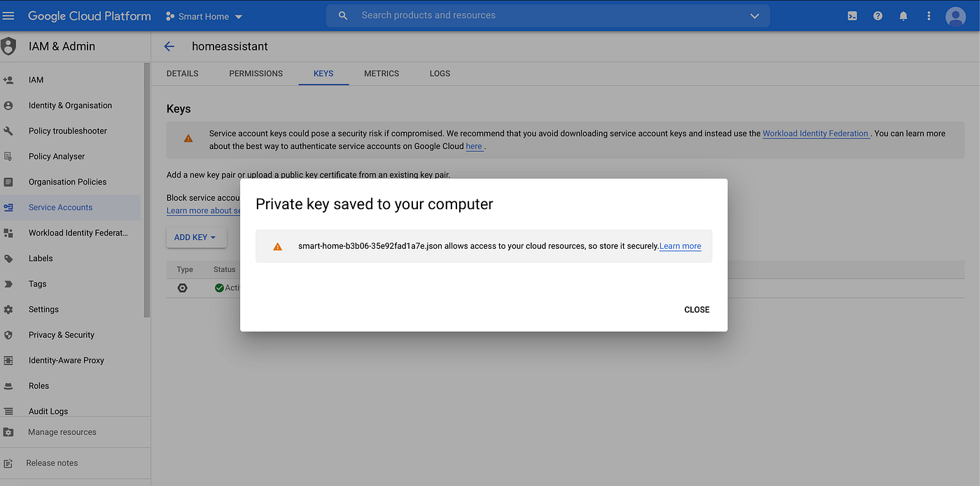
Task: Click the Keys banner warning triangle
Action: coord(188,138)
